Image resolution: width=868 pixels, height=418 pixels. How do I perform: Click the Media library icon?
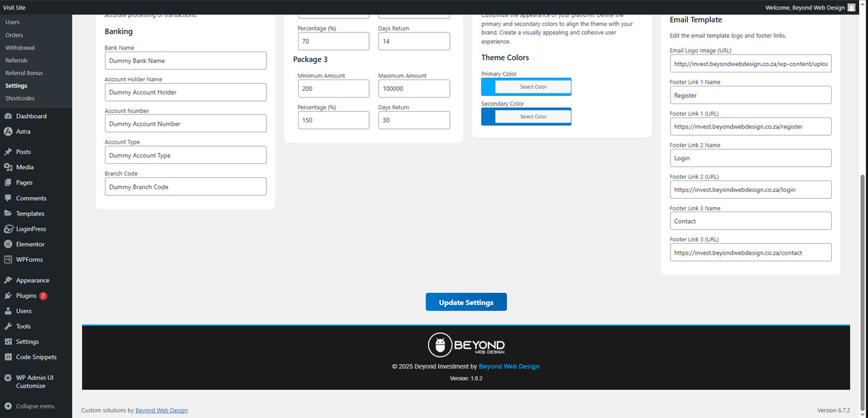[x=8, y=167]
